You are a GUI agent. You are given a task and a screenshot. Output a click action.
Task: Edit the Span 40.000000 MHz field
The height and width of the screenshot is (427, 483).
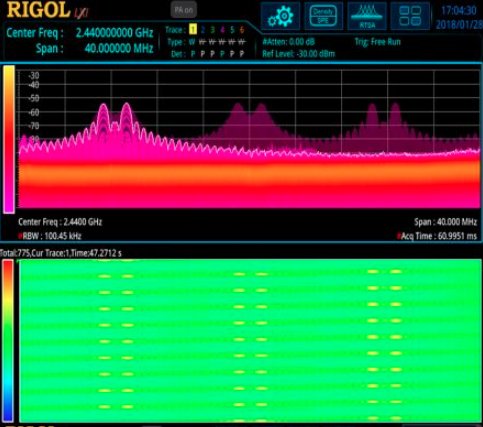[119, 49]
